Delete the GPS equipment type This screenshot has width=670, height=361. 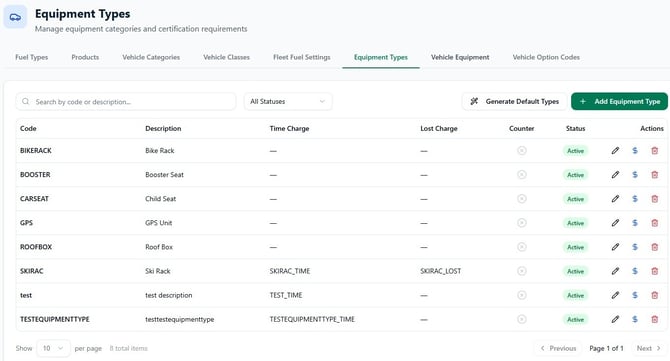pos(655,223)
